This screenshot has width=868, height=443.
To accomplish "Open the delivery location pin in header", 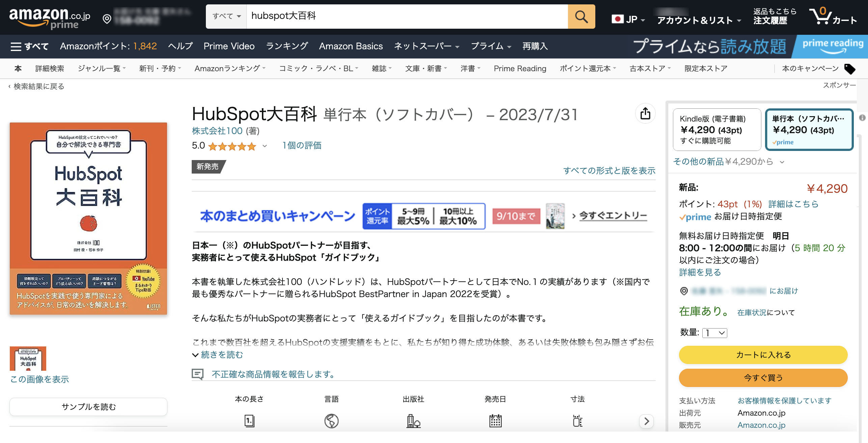I will point(107,19).
